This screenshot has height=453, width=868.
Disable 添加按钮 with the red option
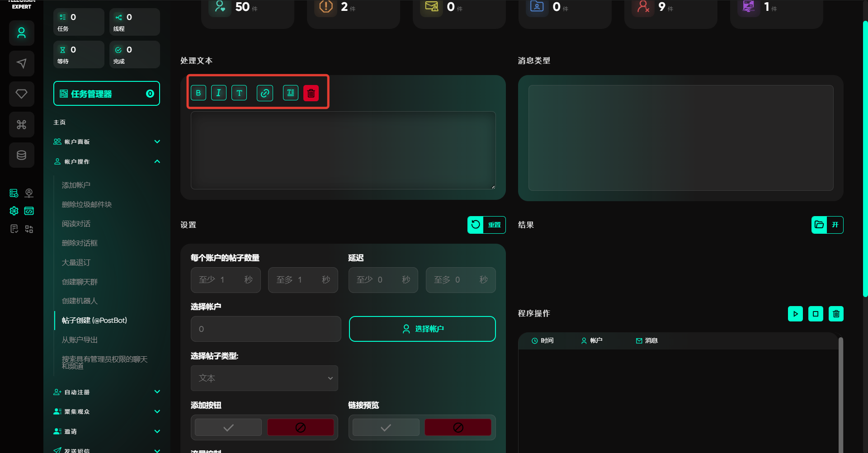click(x=300, y=427)
